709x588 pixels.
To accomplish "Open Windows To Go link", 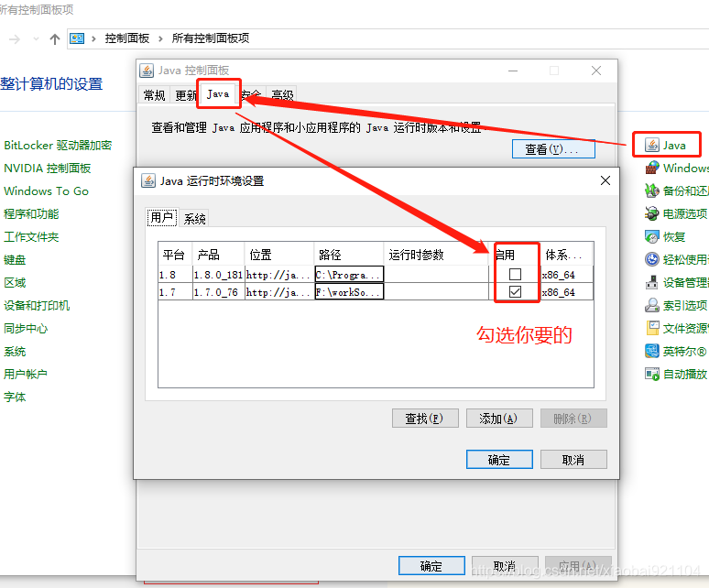I will coord(46,191).
